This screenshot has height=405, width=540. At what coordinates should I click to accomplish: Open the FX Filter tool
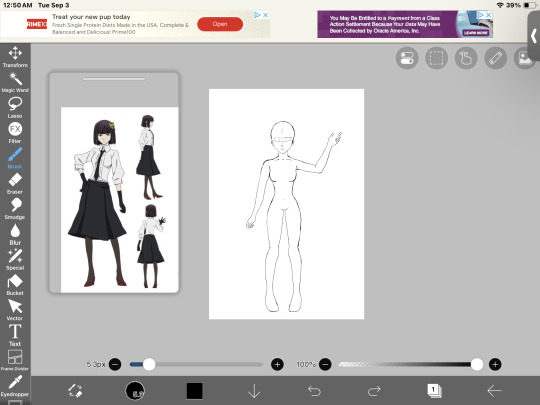coord(15,133)
